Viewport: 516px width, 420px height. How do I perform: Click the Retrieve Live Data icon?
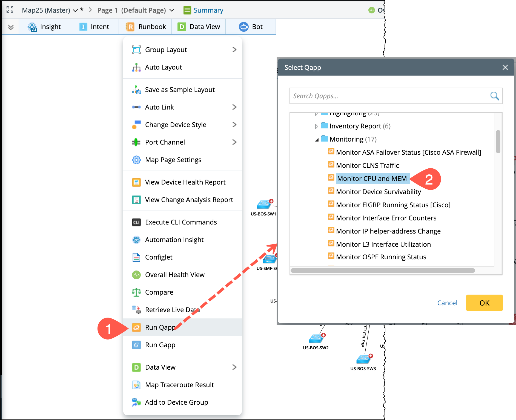136,310
